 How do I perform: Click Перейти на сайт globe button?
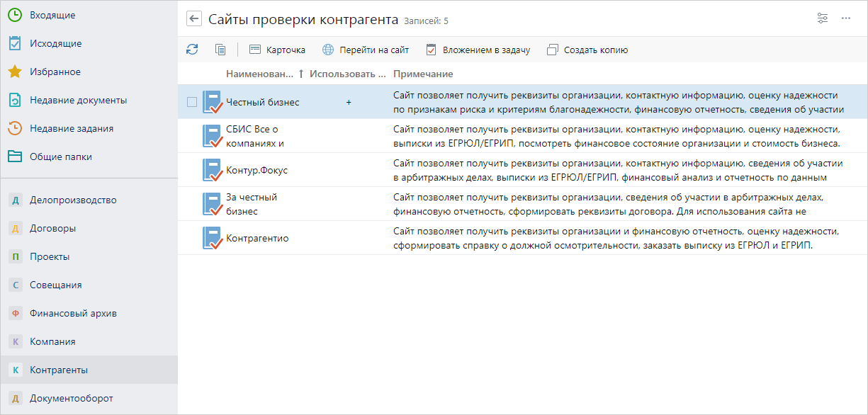[x=366, y=50]
